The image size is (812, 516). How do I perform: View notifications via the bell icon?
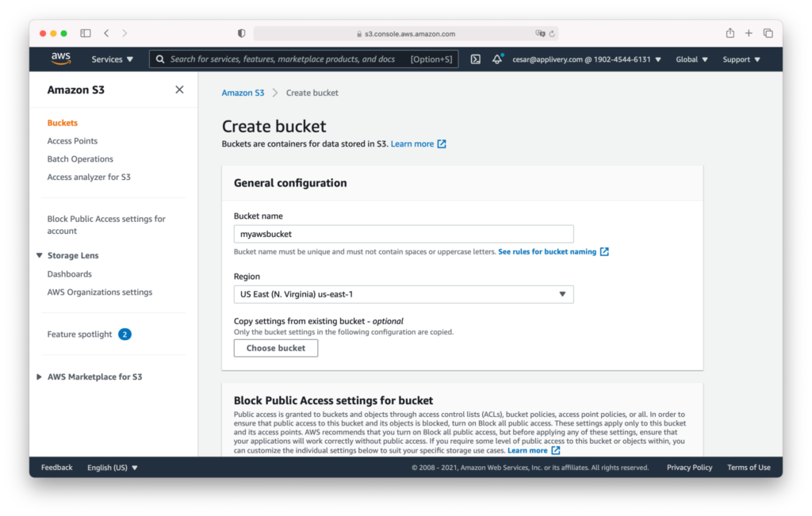[x=496, y=59]
